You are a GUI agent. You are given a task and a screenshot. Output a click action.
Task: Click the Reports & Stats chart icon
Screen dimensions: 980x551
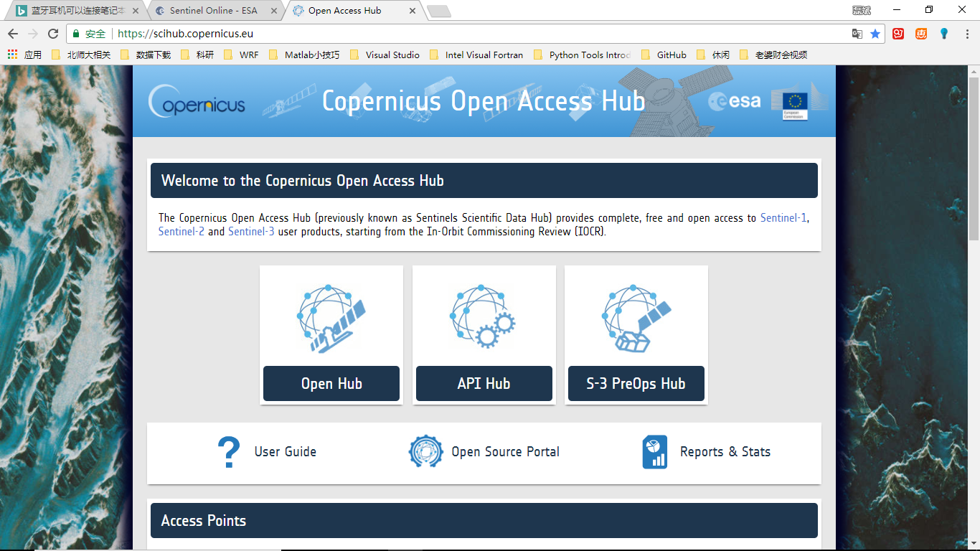click(654, 452)
